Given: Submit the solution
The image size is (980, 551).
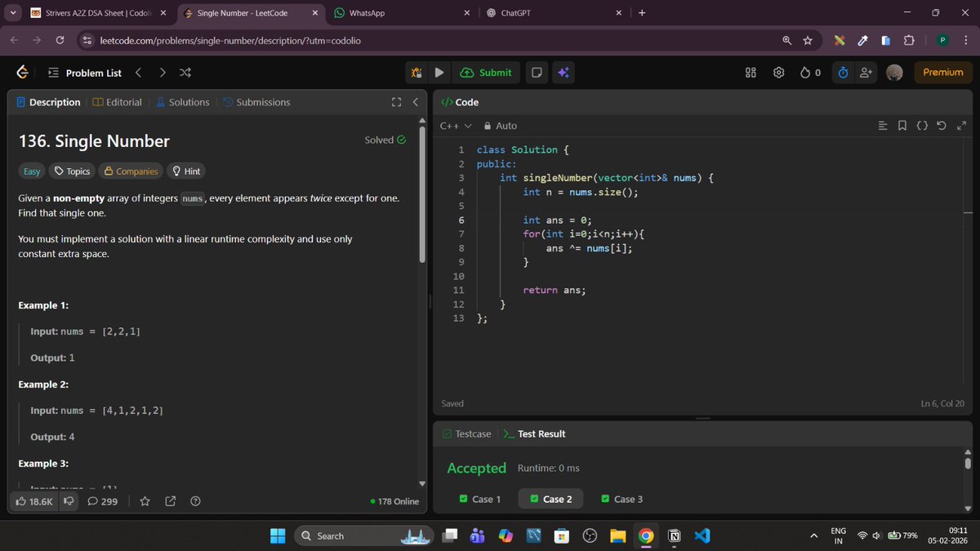Looking at the screenshot, I should coord(487,73).
